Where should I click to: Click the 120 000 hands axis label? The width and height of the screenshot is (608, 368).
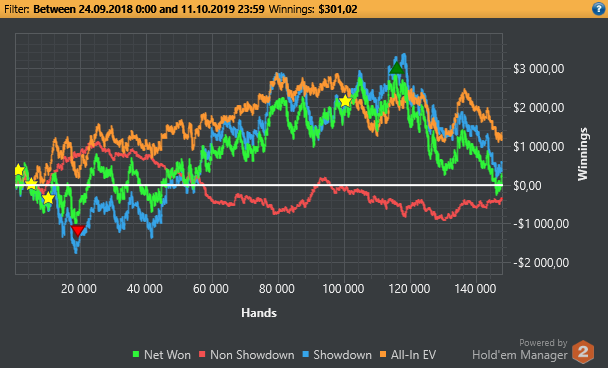(x=409, y=289)
